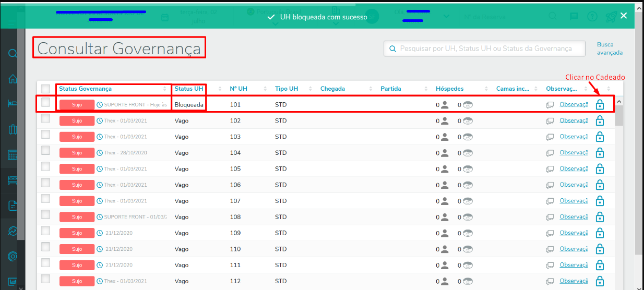Toggle sort arrows beside Status UH
The width and height of the screenshot is (644, 290).
coord(220,89)
